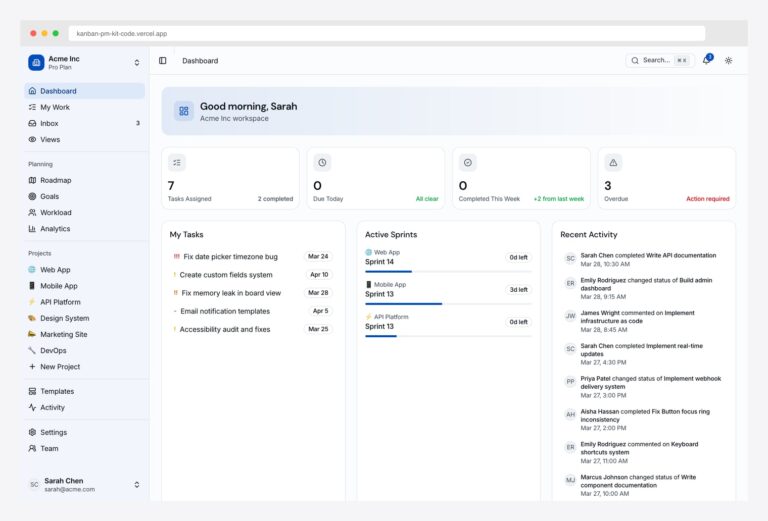
Task: Click the API Platform lightning icon in sidebar
Action: (x=32, y=302)
